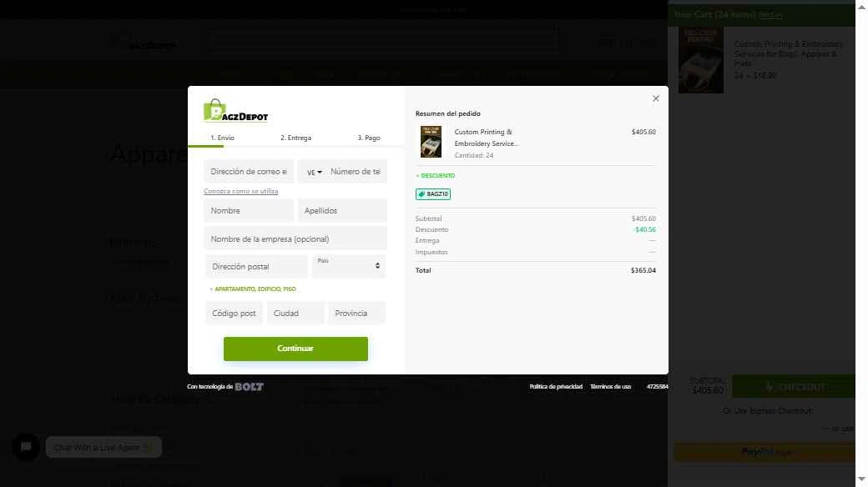Expand the + Descuento option
The image size is (868, 487).
[x=435, y=175]
